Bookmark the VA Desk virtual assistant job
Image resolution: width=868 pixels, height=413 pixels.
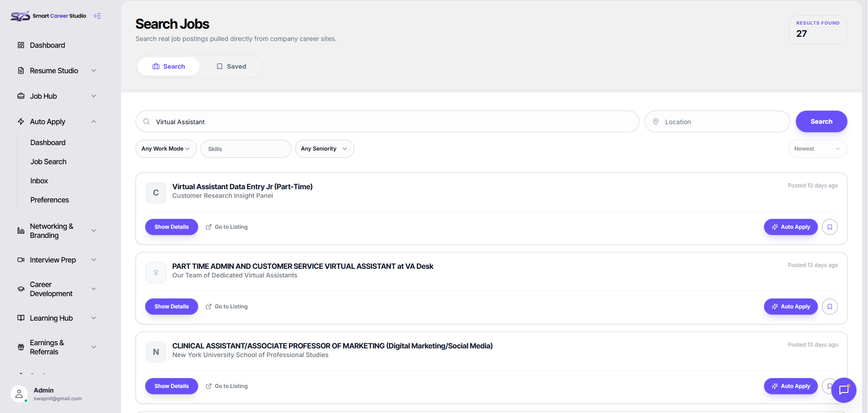(x=830, y=307)
